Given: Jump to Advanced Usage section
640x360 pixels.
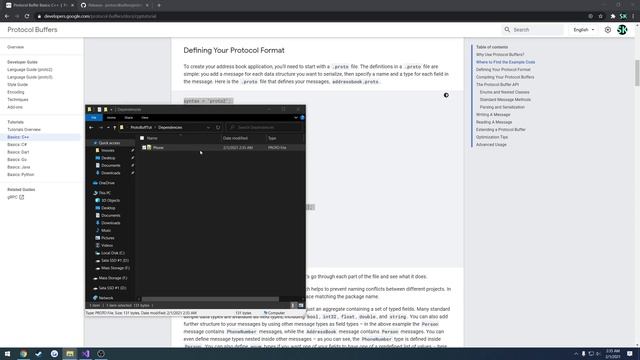Looking at the screenshot, I should point(491,144).
